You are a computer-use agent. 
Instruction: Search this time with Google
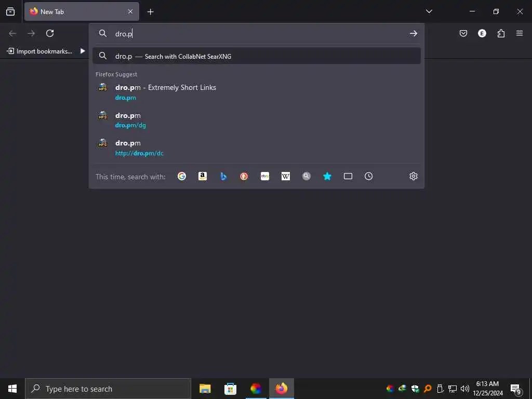[x=182, y=176]
